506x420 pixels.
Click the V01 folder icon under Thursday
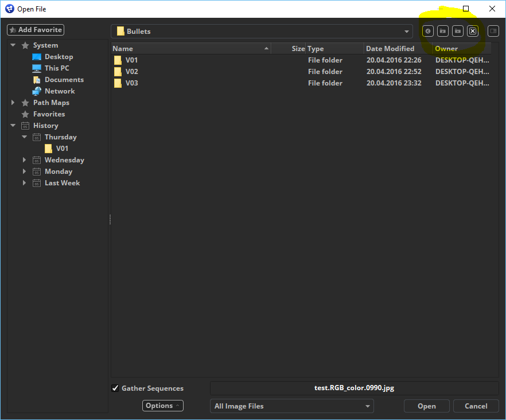[x=48, y=149]
